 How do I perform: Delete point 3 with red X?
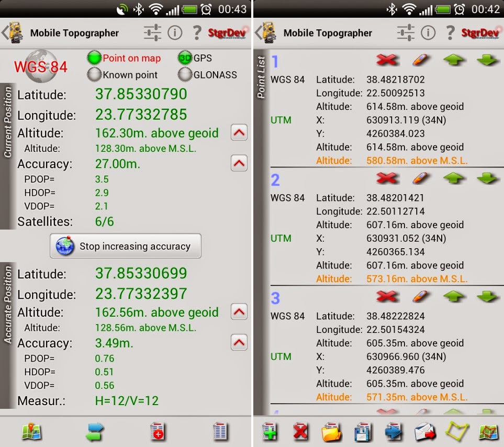click(388, 296)
